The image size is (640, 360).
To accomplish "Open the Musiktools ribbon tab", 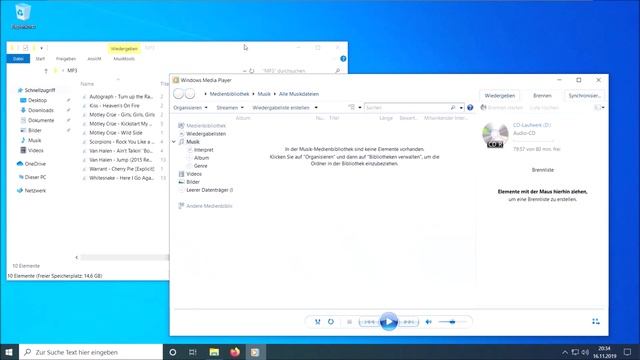I will click(124, 59).
